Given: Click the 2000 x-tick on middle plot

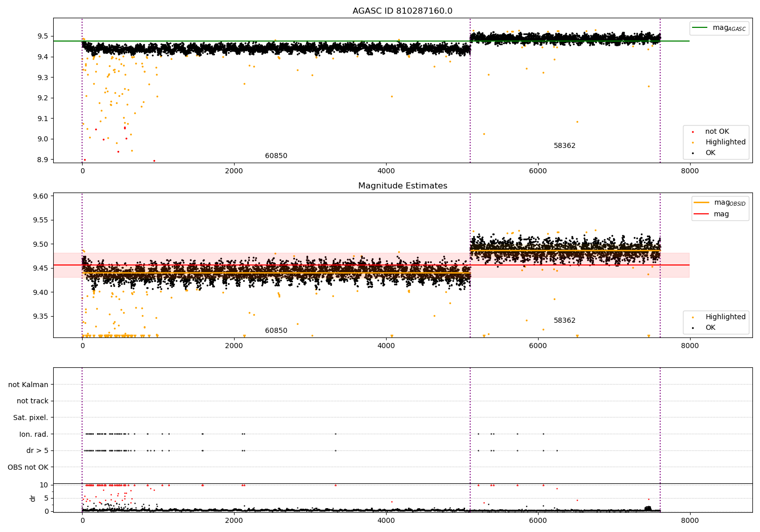Looking at the screenshot, I should pos(234,346).
